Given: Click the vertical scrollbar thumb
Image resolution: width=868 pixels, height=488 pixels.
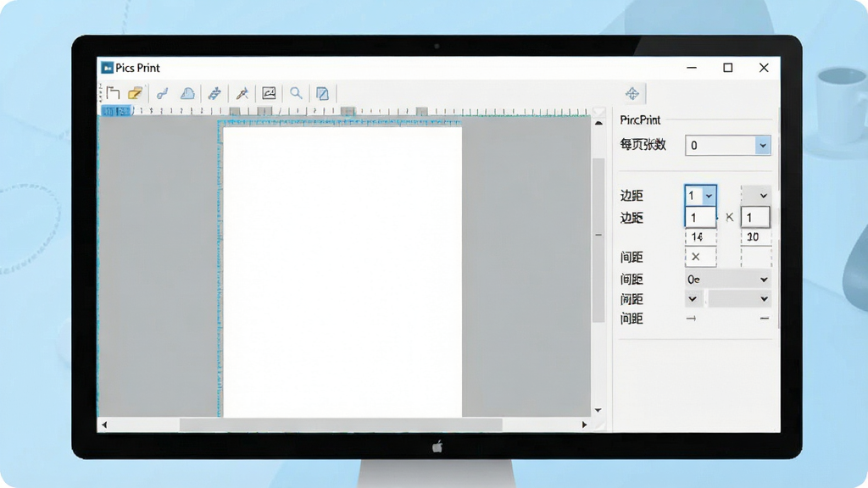Looking at the screenshot, I should 598,240.
